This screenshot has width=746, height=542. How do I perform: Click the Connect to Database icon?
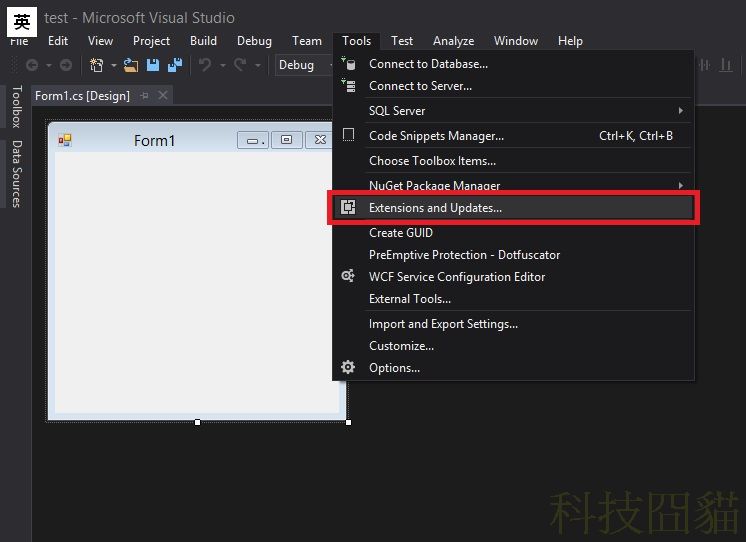click(348, 63)
